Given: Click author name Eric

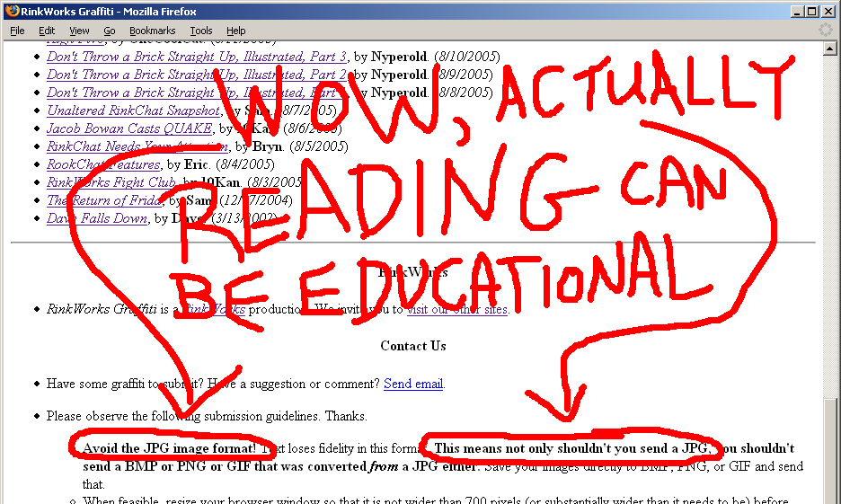Looking at the screenshot, I should coord(196,164).
